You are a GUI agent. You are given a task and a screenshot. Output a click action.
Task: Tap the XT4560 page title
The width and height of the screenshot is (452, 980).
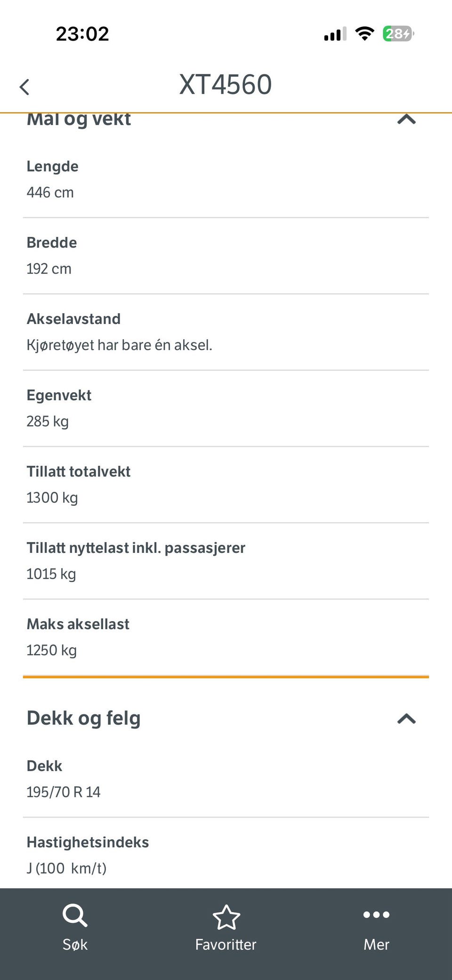point(226,85)
